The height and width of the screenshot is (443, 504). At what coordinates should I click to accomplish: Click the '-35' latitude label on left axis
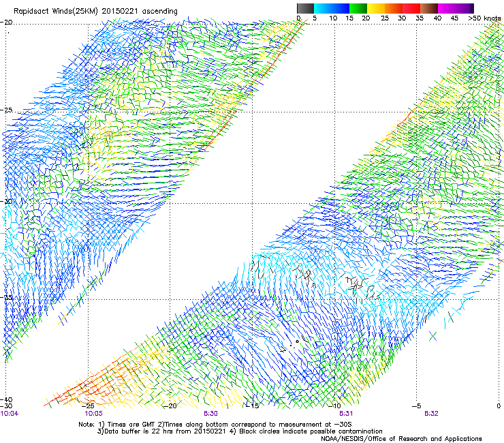pos(6,297)
